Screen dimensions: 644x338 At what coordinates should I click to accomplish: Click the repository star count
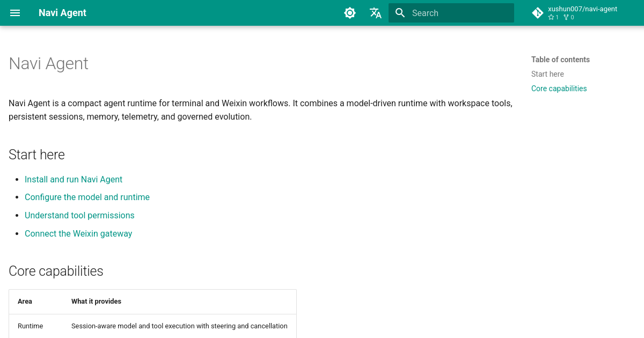coord(553,17)
